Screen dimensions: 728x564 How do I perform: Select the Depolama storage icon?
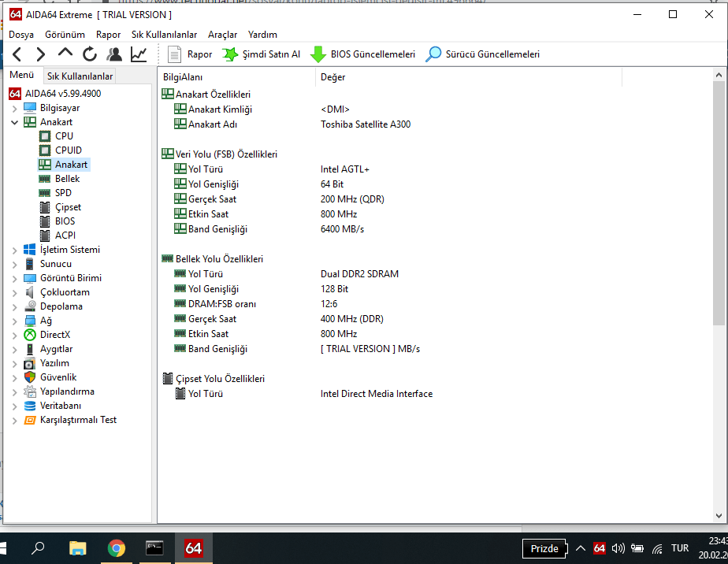[x=30, y=306]
